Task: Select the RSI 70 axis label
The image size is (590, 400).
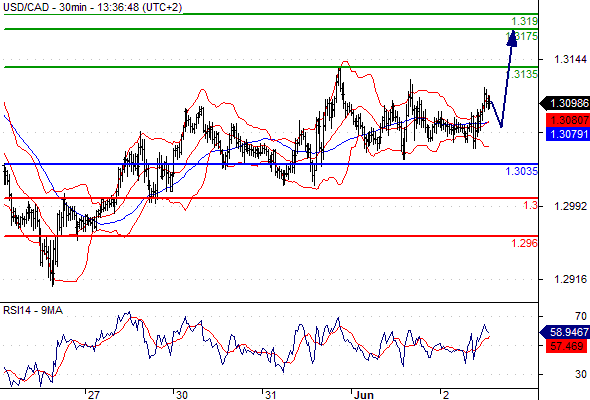Action: click(x=581, y=316)
